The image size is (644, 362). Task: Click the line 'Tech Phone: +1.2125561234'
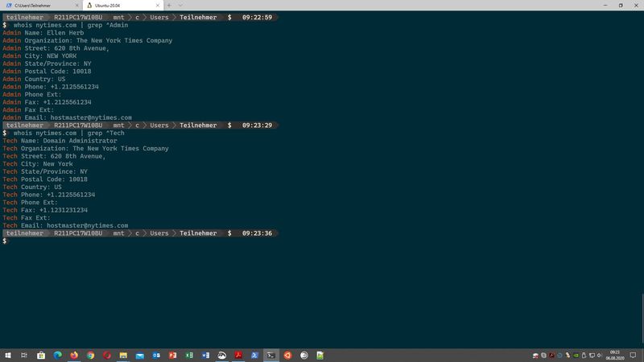pyautogui.click(x=49, y=195)
